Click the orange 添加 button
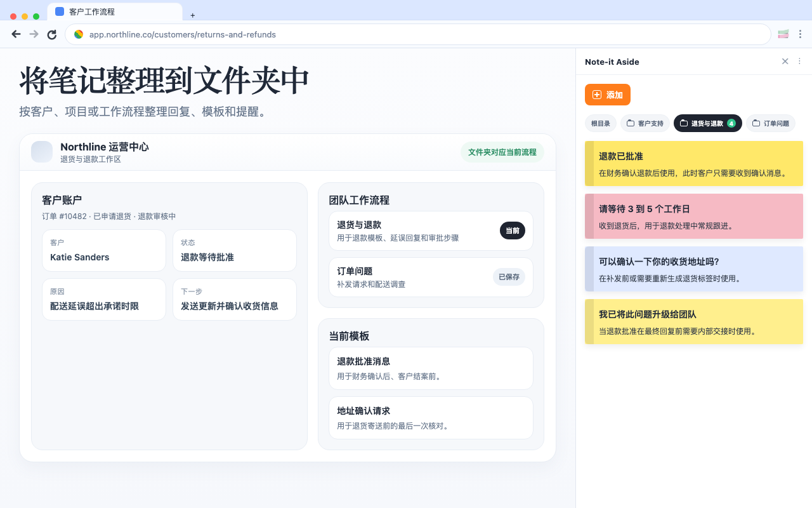 [x=607, y=95]
